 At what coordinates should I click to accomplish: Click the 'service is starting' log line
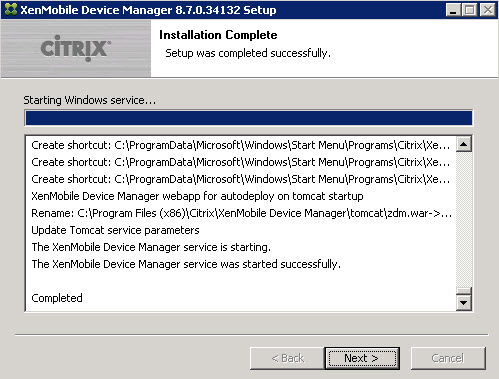[151, 247]
